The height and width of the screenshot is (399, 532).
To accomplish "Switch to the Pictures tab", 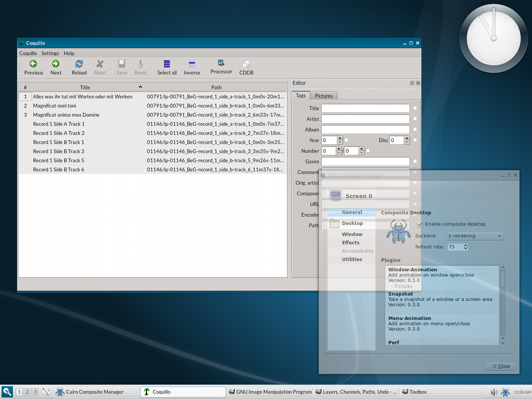I will pos(324,96).
